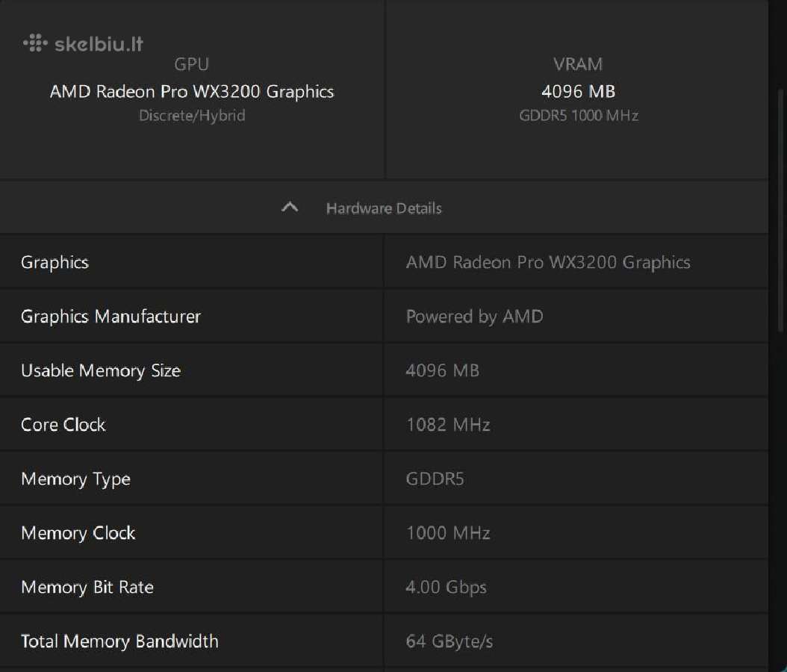Collapse the Hardware Details chevron
The height and width of the screenshot is (672, 787).
coord(290,208)
